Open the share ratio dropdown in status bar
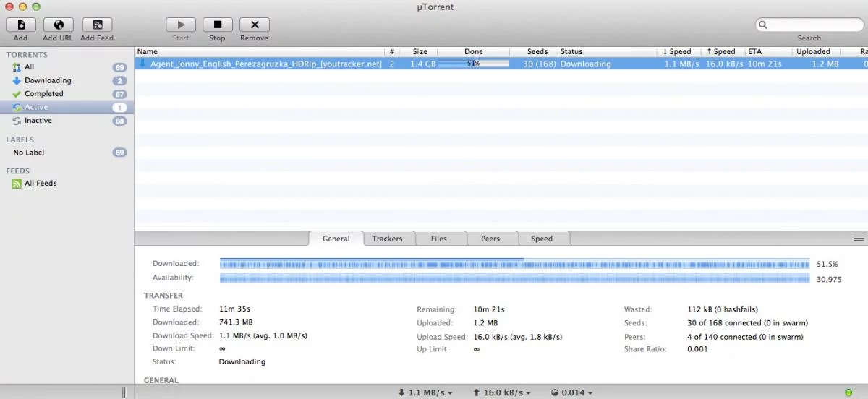868x399 pixels. point(571,392)
